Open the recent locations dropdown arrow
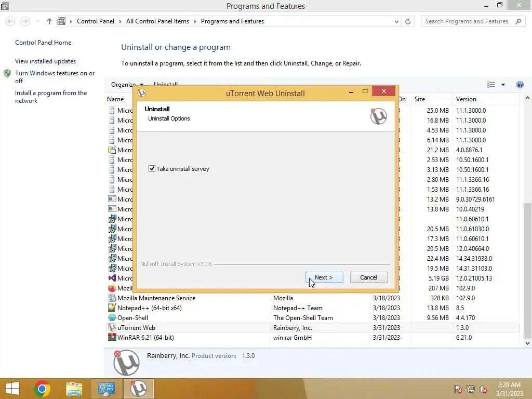The height and width of the screenshot is (399, 532). pos(37,21)
